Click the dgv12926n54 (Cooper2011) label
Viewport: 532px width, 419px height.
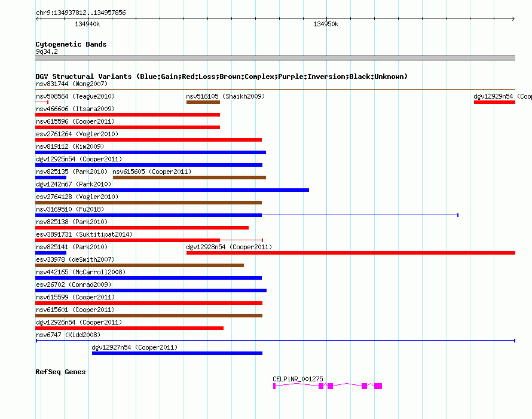(x=79, y=322)
